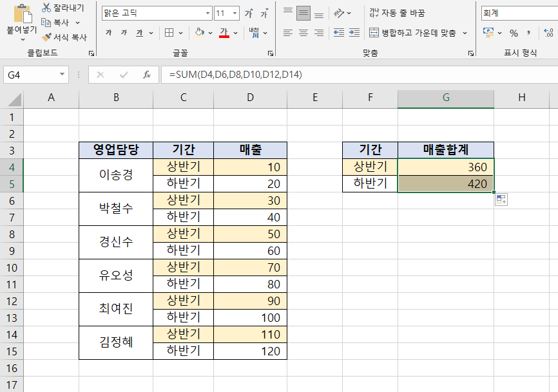Open the Alignment (맞춤) dialog launcher
The image size is (558, 392).
471,53
